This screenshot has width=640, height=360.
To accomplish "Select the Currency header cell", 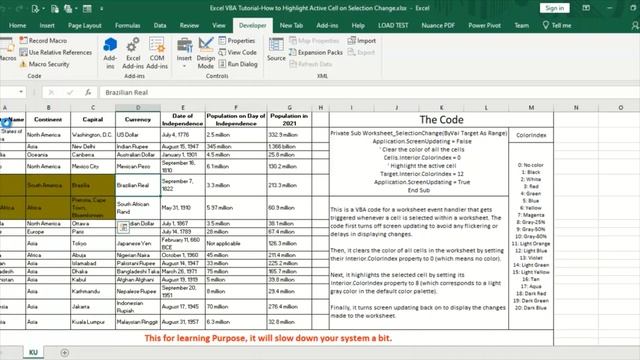I will point(138,120).
